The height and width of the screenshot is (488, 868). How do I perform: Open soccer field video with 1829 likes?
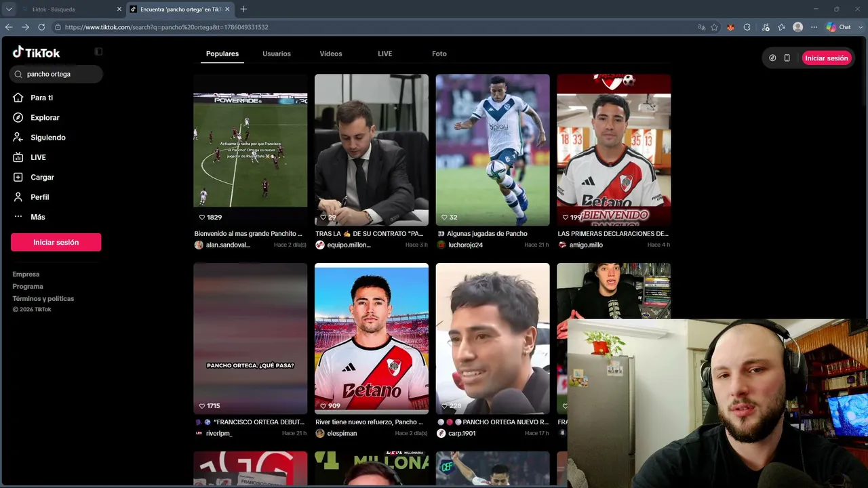click(x=250, y=150)
